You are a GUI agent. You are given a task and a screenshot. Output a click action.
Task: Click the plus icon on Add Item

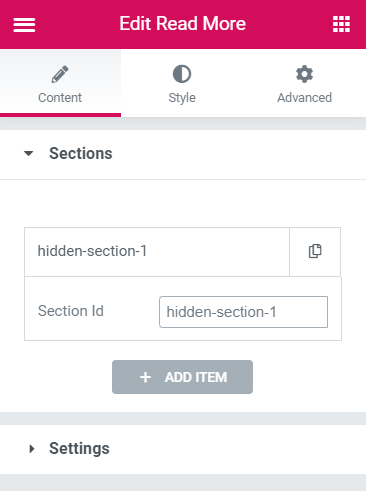[x=145, y=377]
